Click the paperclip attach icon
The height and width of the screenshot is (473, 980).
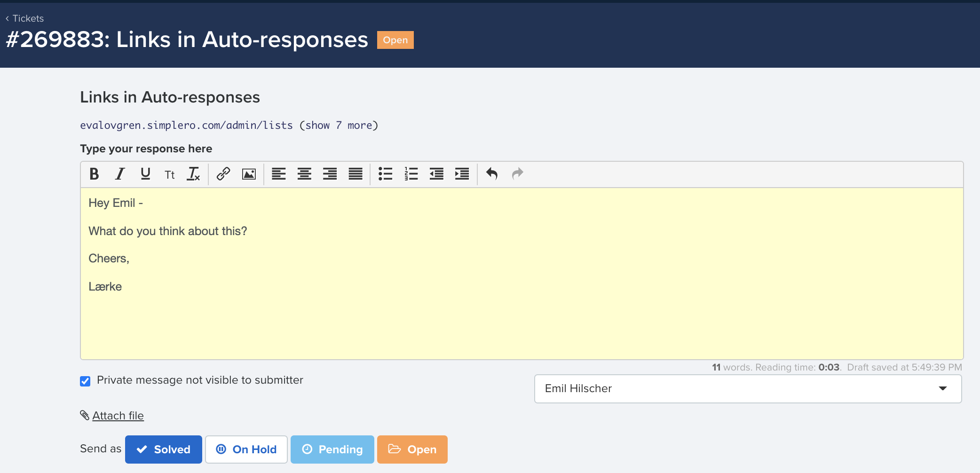click(x=85, y=415)
